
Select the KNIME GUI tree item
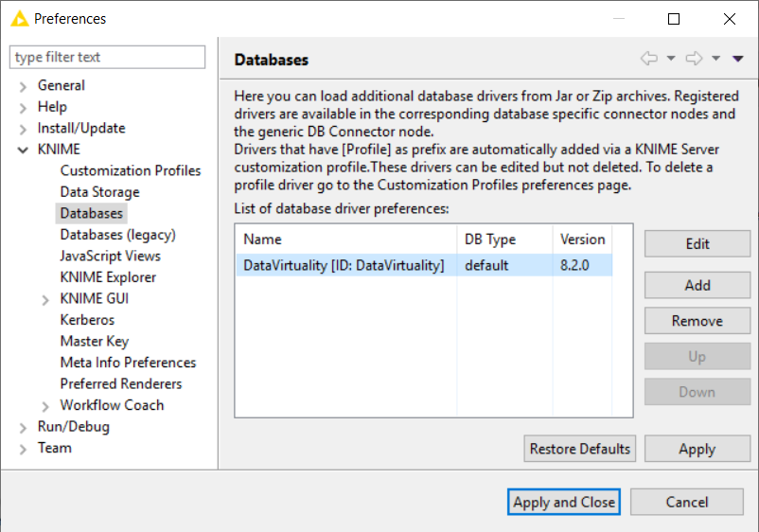click(95, 299)
